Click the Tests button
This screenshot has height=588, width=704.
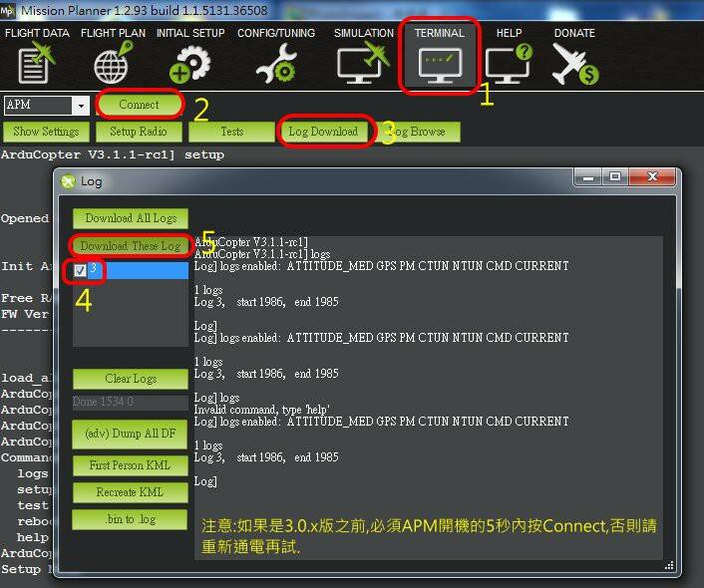[x=231, y=132]
